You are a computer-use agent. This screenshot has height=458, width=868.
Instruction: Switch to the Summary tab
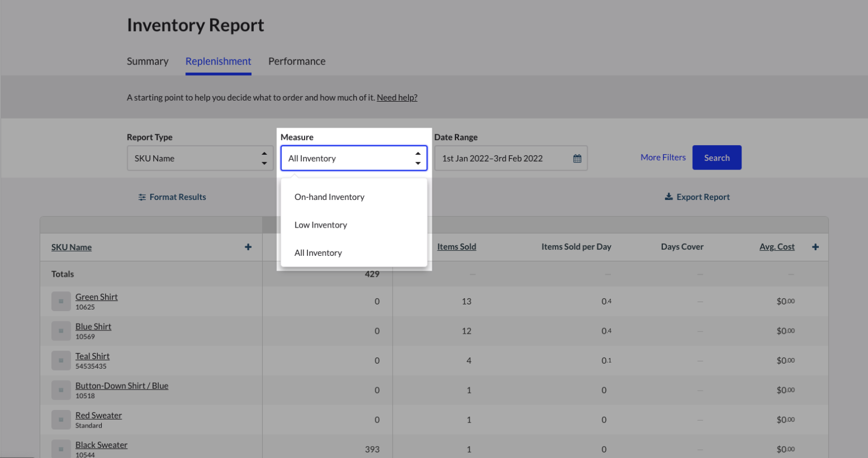[x=147, y=61]
